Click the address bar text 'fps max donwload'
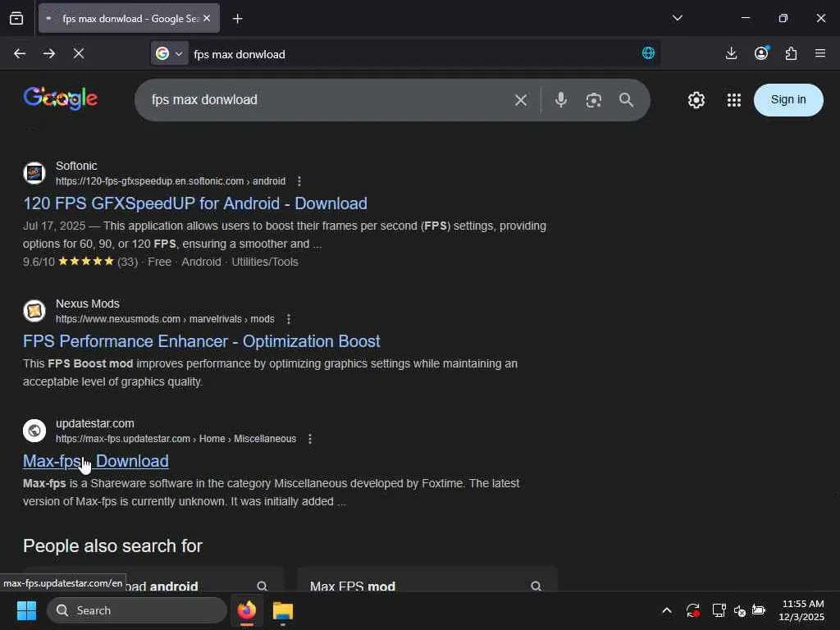 click(x=240, y=55)
